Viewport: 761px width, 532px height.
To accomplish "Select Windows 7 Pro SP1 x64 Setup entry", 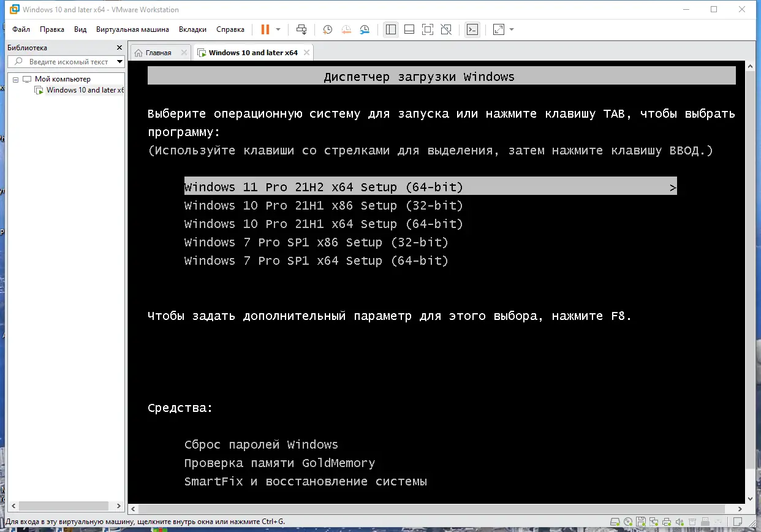I will click(316, 260).
